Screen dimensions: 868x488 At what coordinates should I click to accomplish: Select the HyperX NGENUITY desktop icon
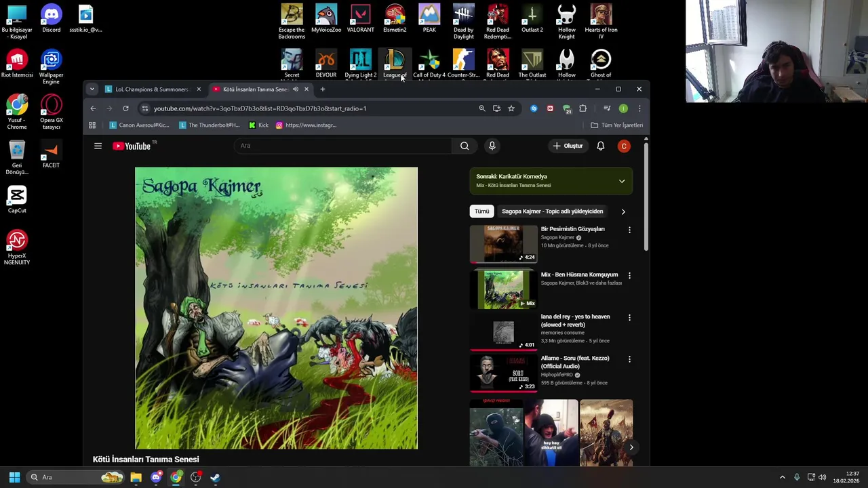coord(17,247)
